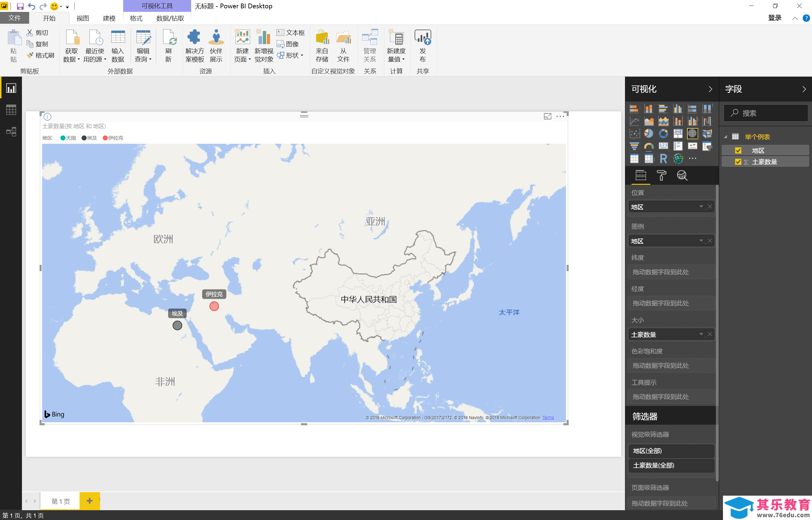
Task: Select the card visual with 123
Action: coord(663,146)
